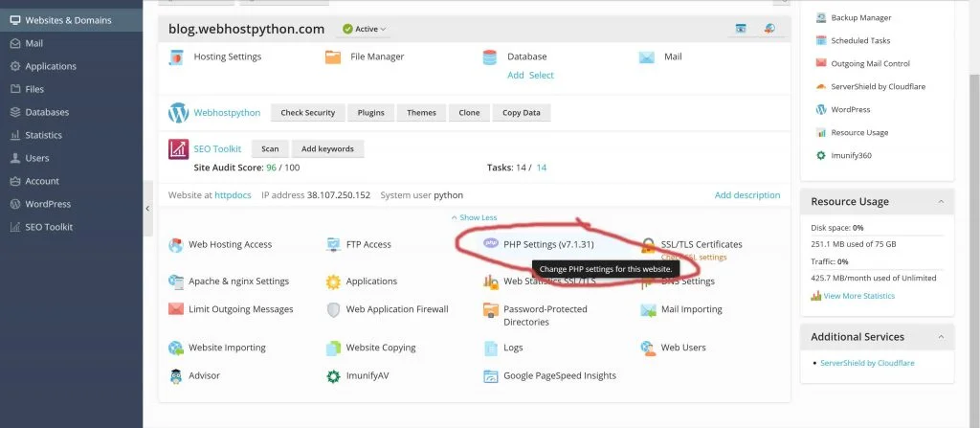The image size is (980, 428).
Task: Collapse the left sidebar handle
Action: [x=147, y=209]
